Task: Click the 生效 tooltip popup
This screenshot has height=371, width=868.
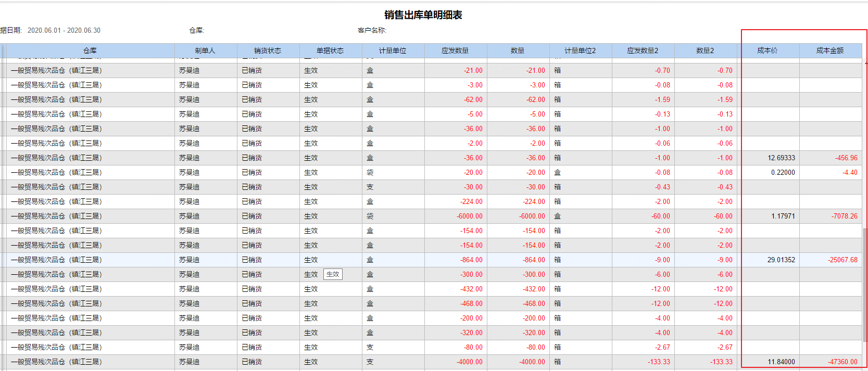Action: pyautogui.click(x=333, y=274)
